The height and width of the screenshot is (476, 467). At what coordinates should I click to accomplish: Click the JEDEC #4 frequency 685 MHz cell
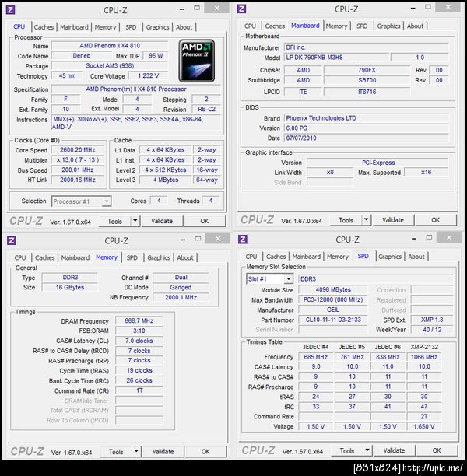[316, 357]
